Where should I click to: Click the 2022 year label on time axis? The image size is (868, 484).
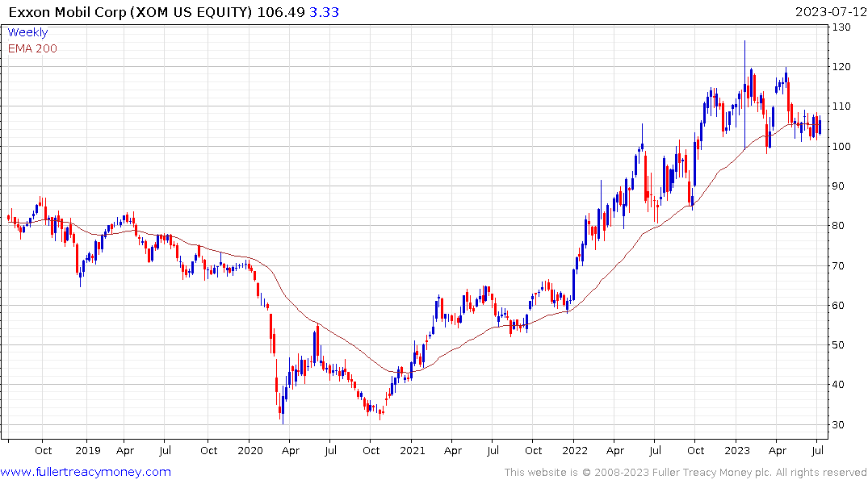[575, 451]
